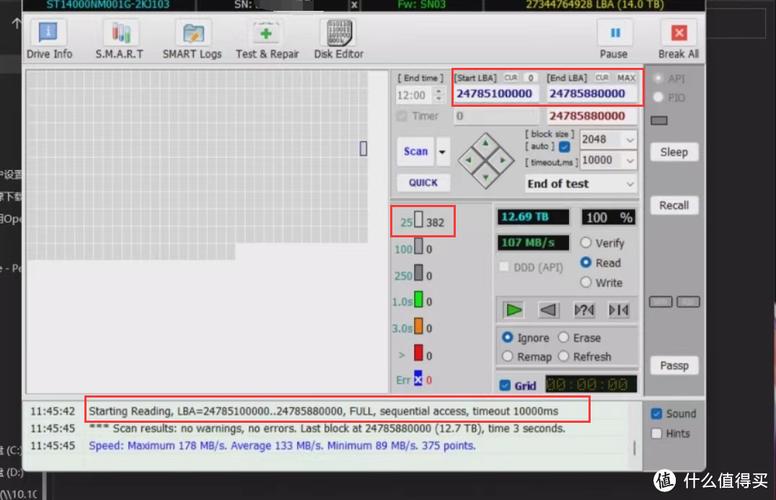Viewport: 776px width, 500px height.
Task: Edit the Start LBA field value
Action: tap(495, 94)
